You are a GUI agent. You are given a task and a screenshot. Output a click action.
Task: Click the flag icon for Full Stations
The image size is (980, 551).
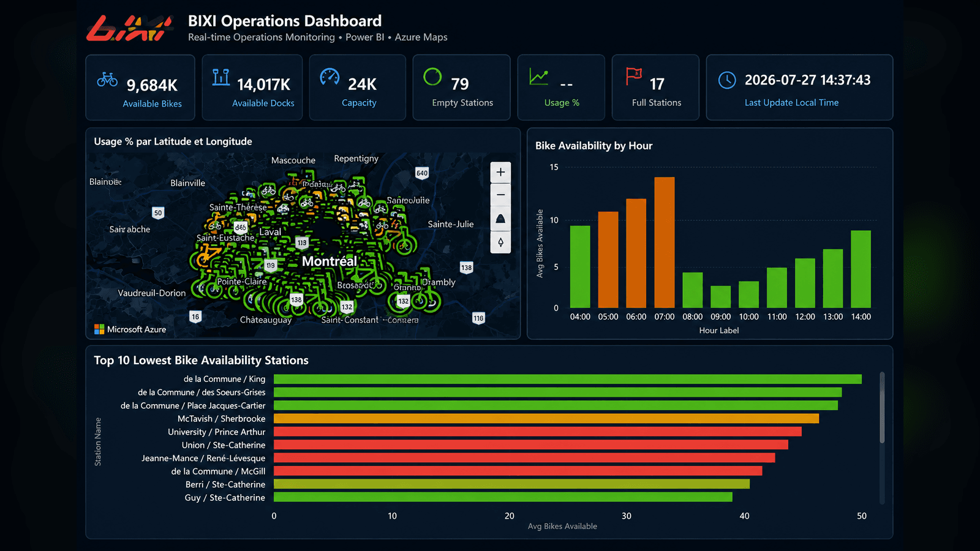tap(634, 77)
